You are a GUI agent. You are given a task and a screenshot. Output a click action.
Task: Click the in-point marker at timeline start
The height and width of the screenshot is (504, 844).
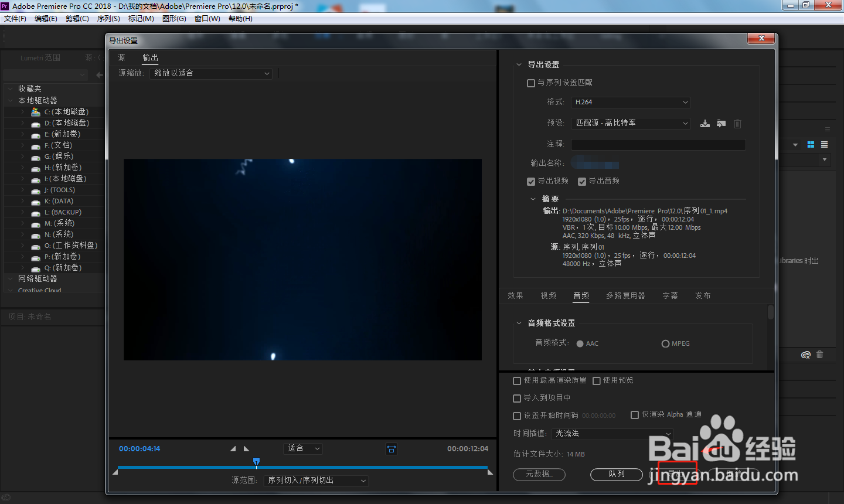115,472
